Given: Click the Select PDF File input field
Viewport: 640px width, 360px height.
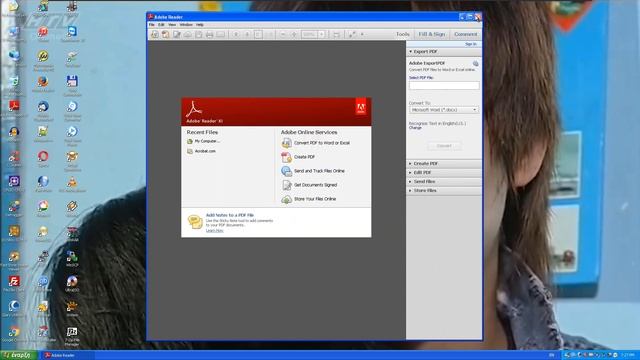Looking at the screenshot, I should 444,85.
